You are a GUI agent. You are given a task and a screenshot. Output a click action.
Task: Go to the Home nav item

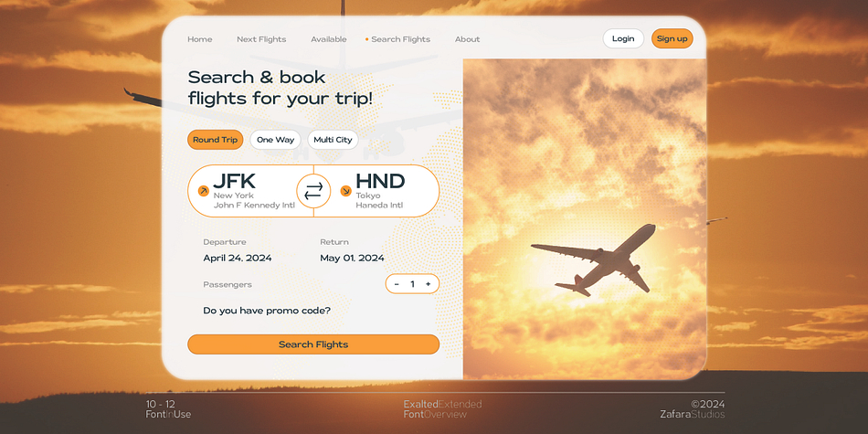pyautogui.click(x=200, y=39)
